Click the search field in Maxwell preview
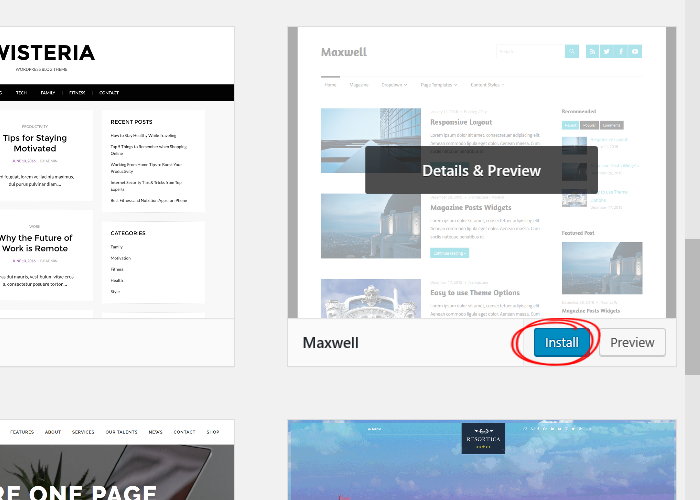This screenshot has width=700, height=500. click(x=530, y=51)
